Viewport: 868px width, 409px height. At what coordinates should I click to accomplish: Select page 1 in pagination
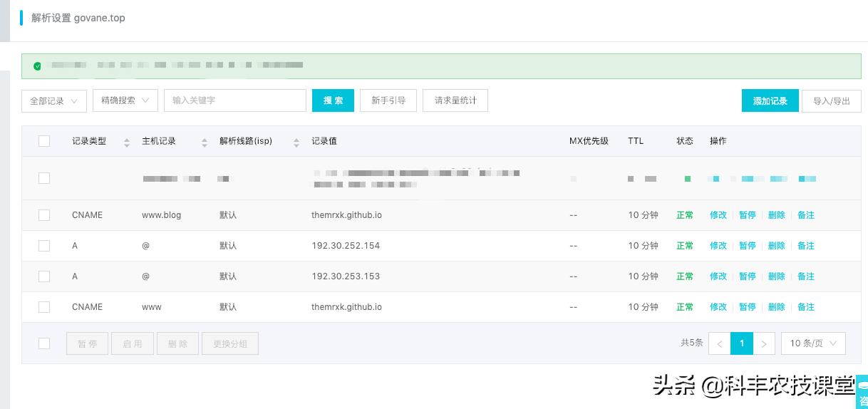742,343
